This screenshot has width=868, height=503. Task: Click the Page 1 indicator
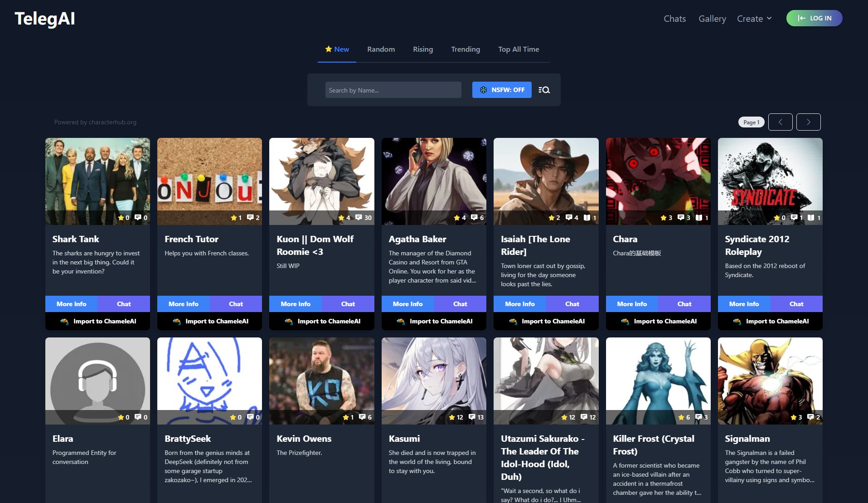click(x=751, y=122)
